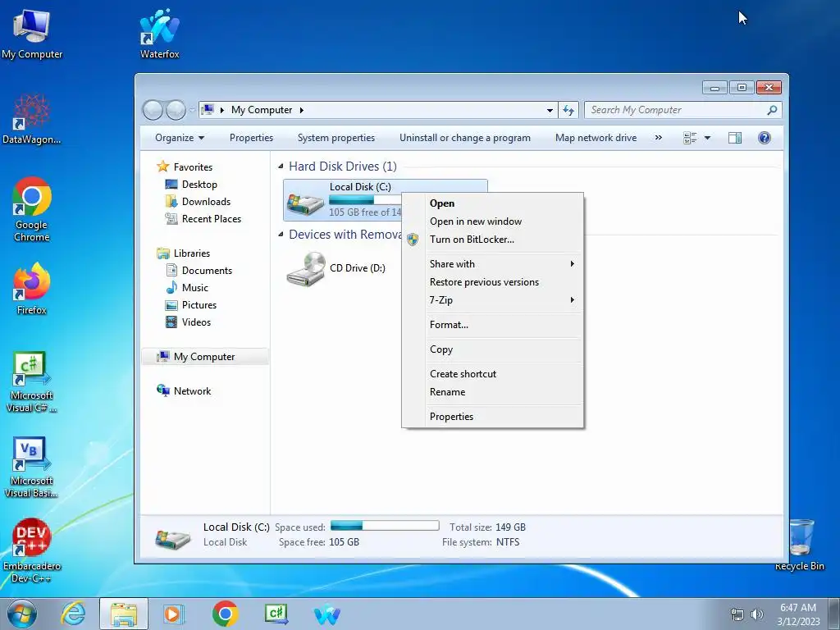
Task: Click the Windows Explorer taskbar icon
Action: (124, 614)
